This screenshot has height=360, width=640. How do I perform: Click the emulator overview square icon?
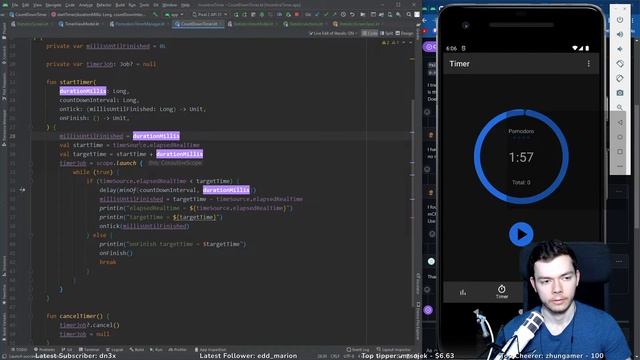click(x=620, y=152)
